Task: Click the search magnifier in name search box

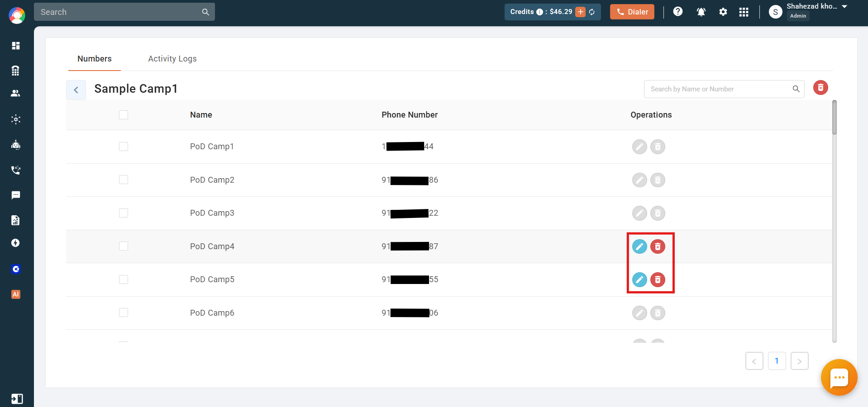Action: point(796,89)
